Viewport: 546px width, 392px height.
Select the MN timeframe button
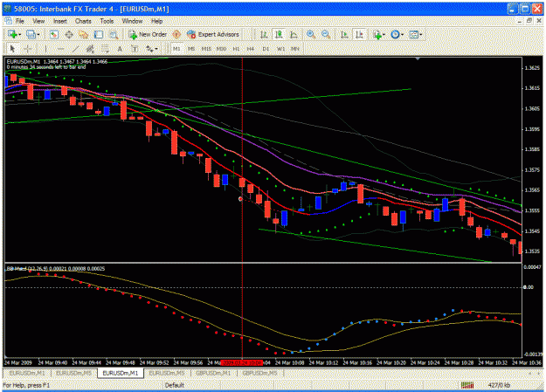tap(295, 49)
